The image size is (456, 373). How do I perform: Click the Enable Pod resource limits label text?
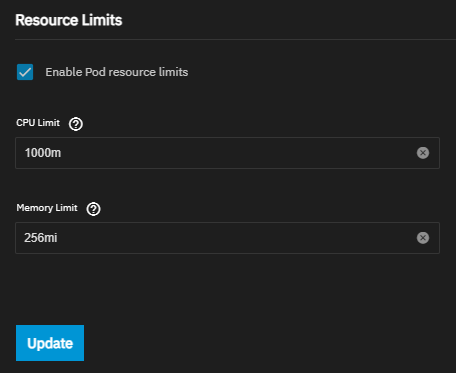(117, 72)
